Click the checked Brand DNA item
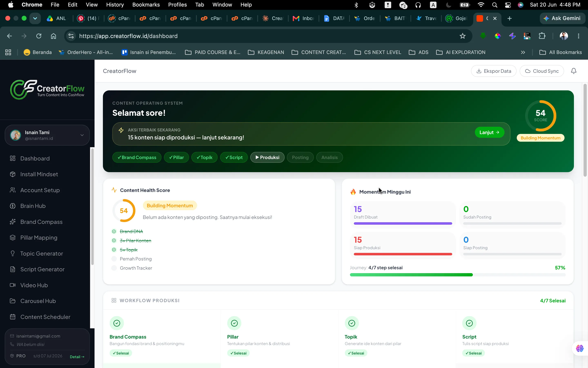The image size is (588, 368). [131, 231]
